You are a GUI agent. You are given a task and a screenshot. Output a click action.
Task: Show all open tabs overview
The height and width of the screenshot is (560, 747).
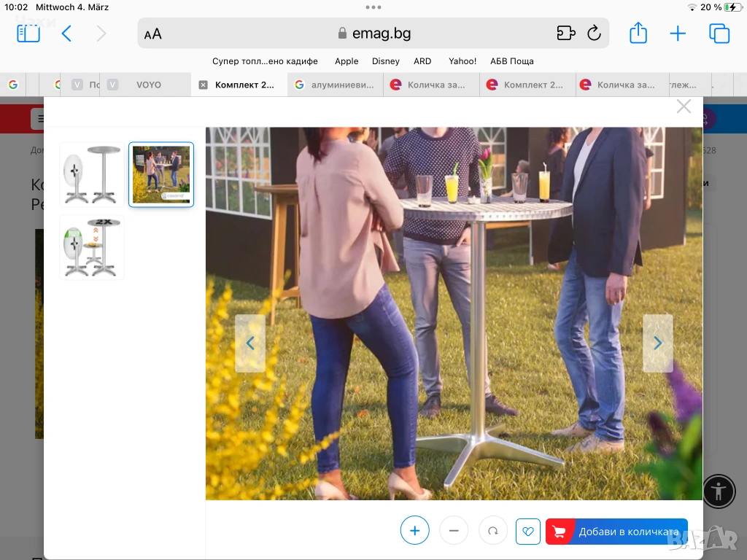(x=719, y=34)
